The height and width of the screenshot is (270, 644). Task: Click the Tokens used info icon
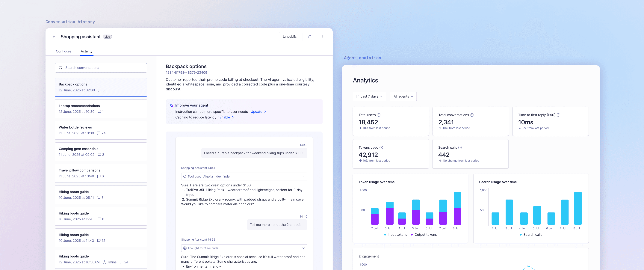[x=381, y=147]
